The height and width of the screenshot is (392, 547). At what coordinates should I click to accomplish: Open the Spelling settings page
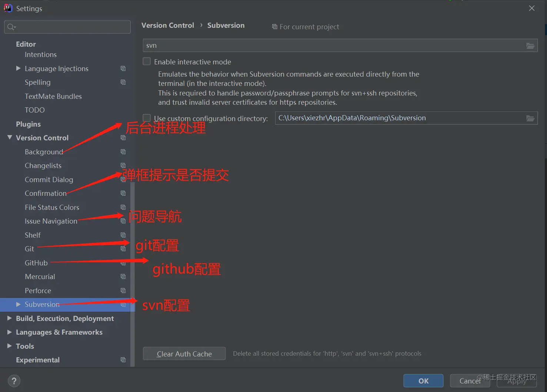[x=38, y=82]
